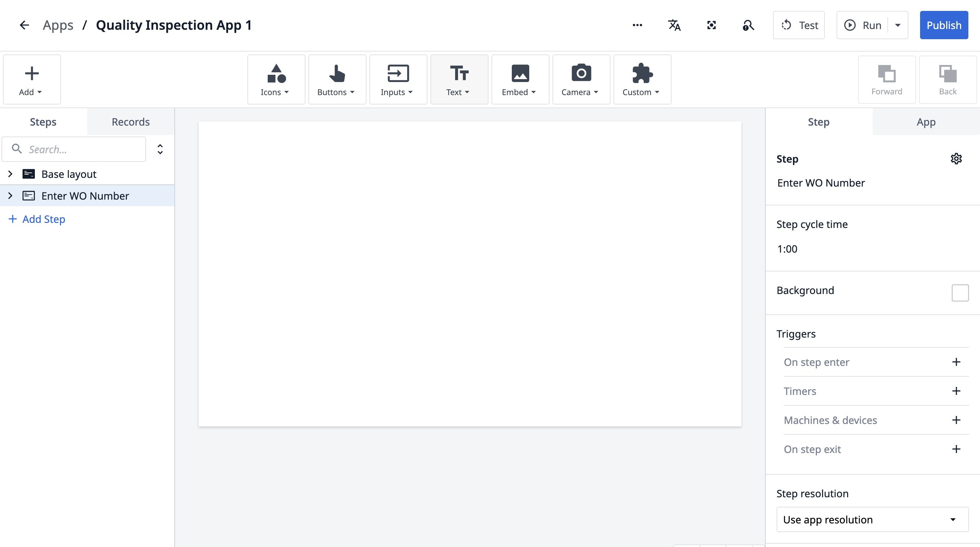Screen dimensions: 980x547
Task: Add an On step enter trigger
Action: tap(956, 362)
